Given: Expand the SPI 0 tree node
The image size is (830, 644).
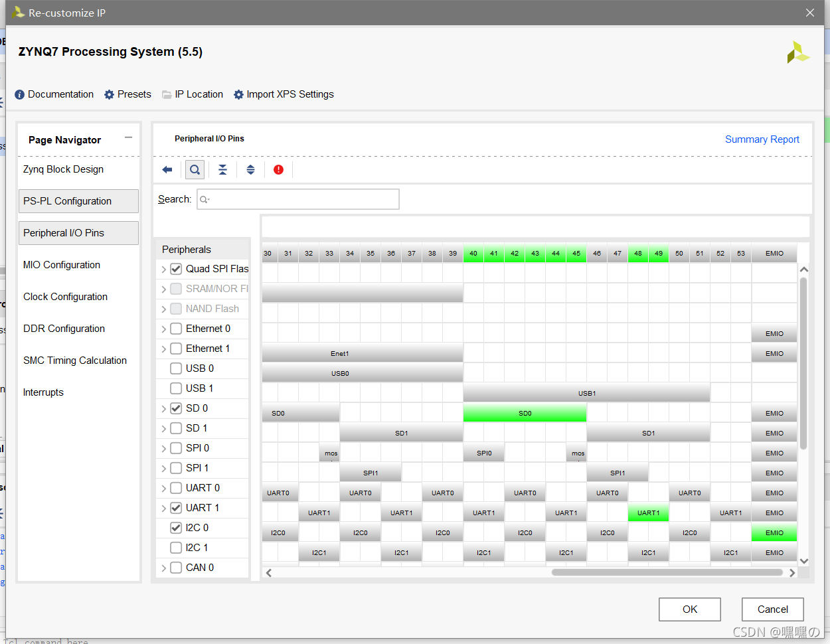Looking at the screenshot, I should 164,449.
